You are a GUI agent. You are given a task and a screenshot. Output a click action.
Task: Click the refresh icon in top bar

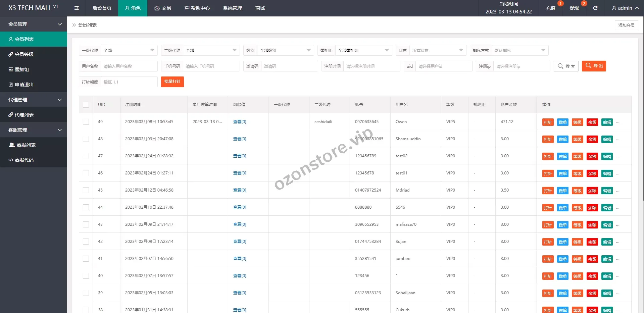(595, 8)
